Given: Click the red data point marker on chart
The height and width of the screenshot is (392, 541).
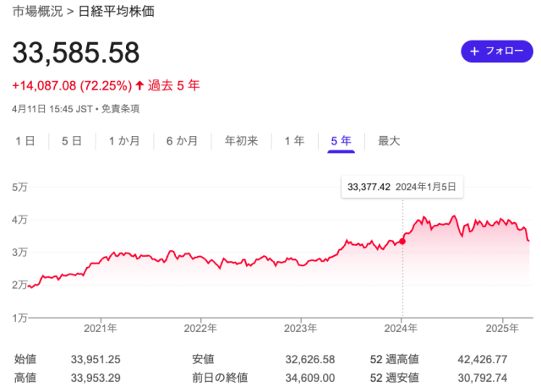Looking at the screenshot, I should pos(402,242).
